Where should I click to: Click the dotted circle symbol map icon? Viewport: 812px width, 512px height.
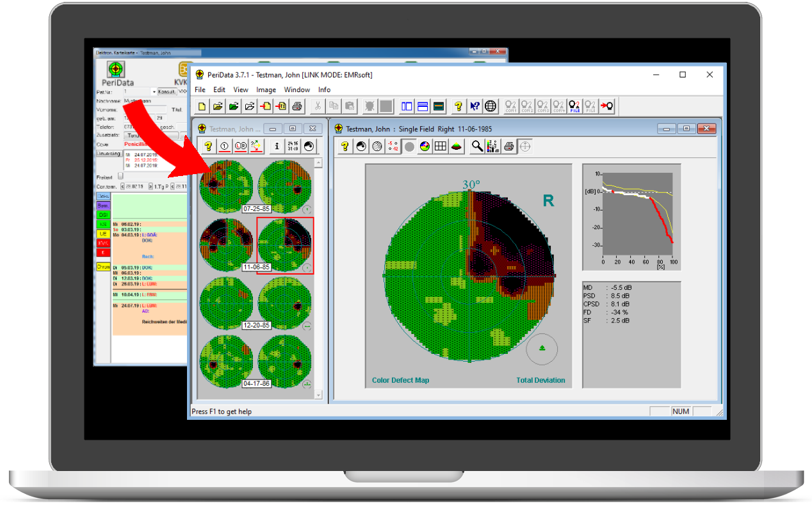377,147
